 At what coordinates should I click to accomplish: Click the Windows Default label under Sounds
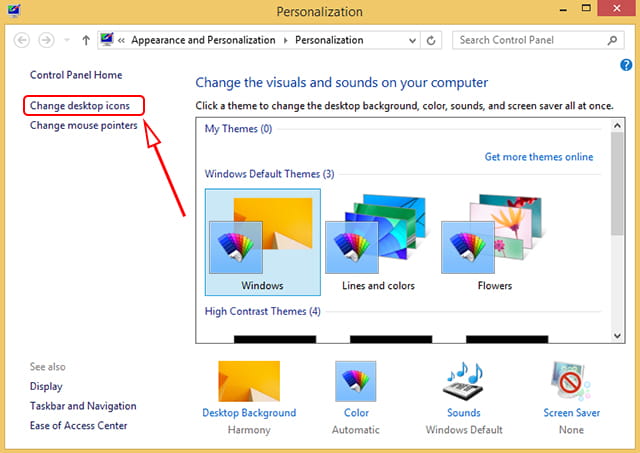pyautogui.click(x=464, y=430)
